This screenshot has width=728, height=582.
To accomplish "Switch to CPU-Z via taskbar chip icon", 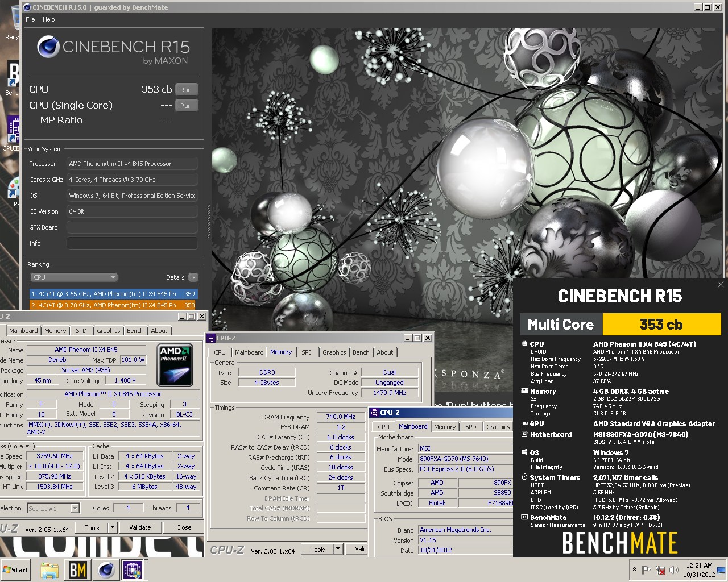I will point(133,570).
